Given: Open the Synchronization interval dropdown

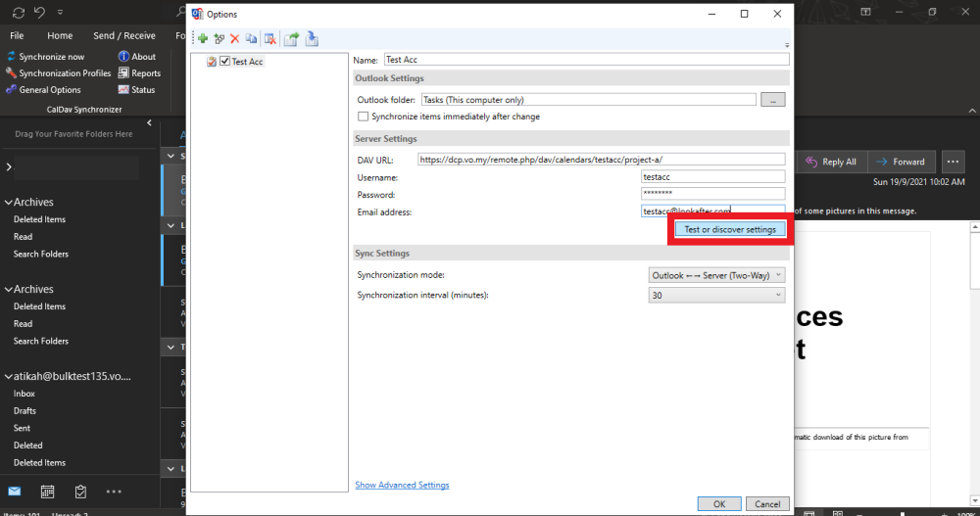Looking at the screenshot, I should click(x=716, y=295).
